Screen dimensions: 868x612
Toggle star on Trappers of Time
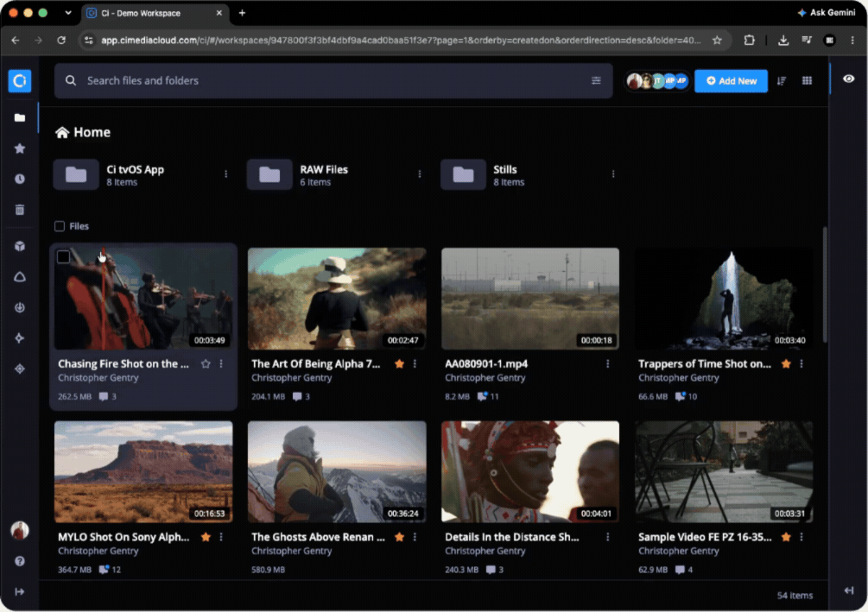(x=786, y=363)
